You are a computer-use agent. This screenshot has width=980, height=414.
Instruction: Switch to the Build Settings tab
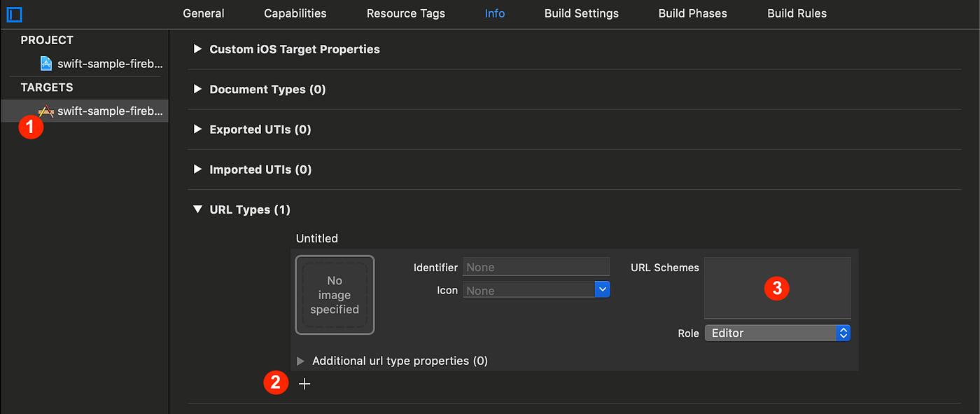(x=581, y=13)
